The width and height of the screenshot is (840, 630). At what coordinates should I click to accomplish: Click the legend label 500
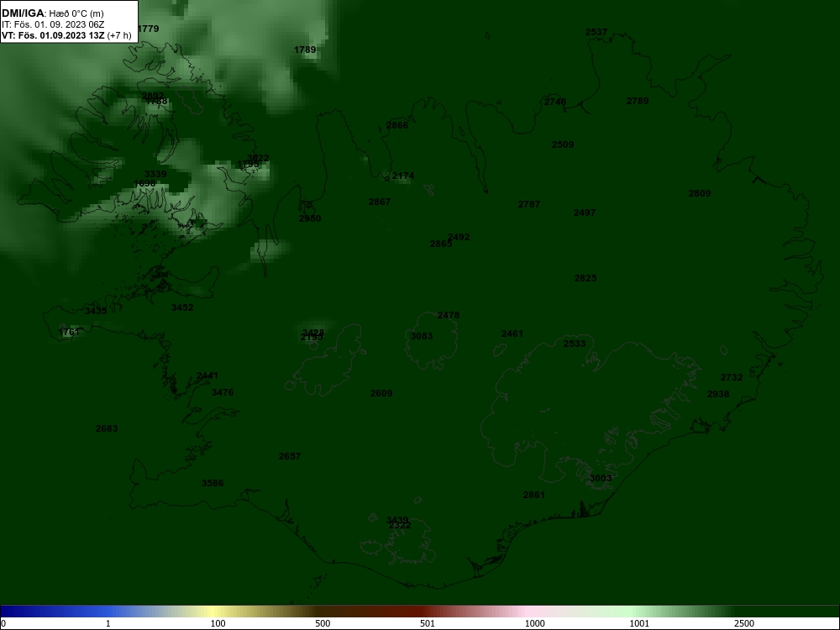(323, 623)
